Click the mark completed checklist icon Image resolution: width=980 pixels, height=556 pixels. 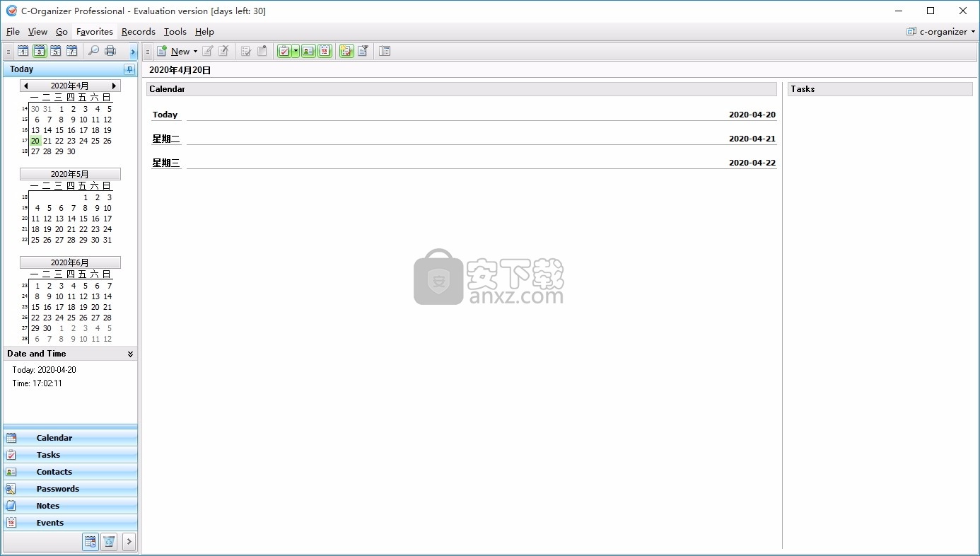[246, 51]
